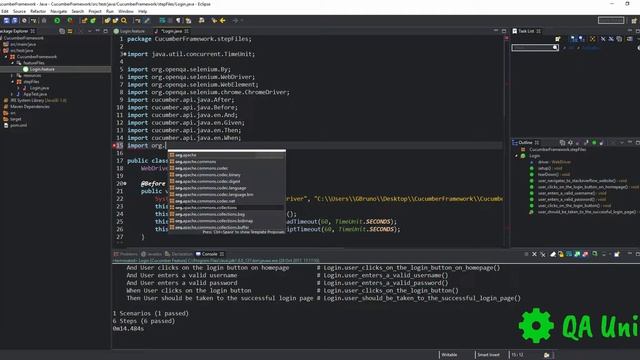Unfold the imports at line 3
Screen dimensions: 640x360
point(124,54)
